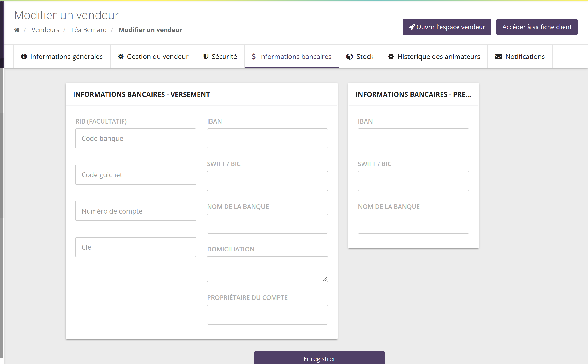Switch to Gestion du vendeur tab
588x364 pixels.
tap(153, 57)
